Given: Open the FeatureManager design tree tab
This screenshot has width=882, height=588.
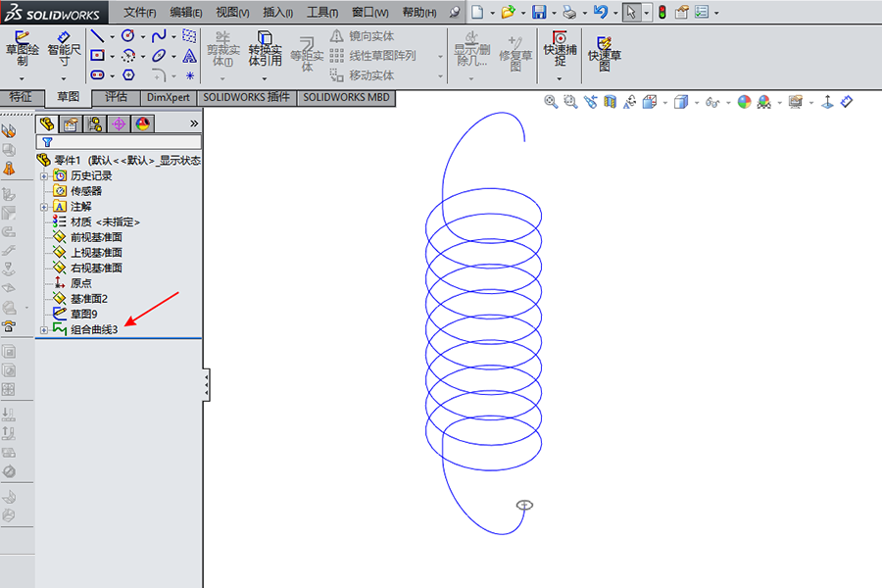Looking at the screenshot, I should 47,123.
